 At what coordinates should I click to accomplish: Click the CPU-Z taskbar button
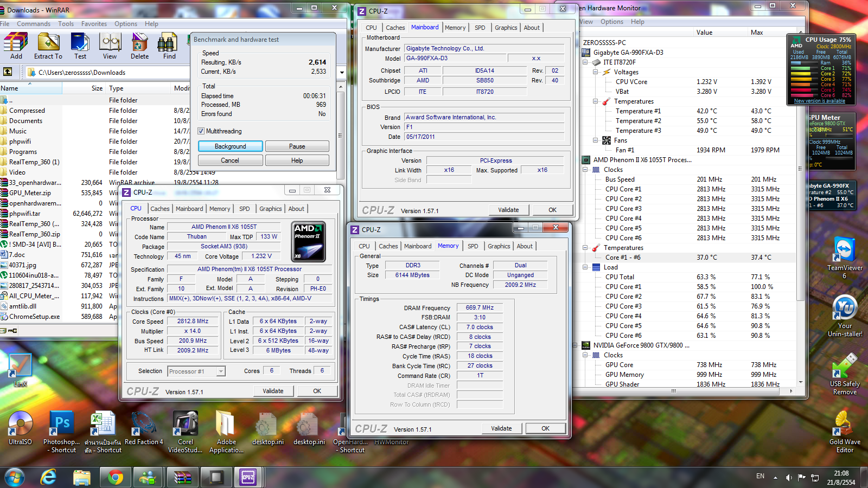pyautogui.click(x=248, y=477)
